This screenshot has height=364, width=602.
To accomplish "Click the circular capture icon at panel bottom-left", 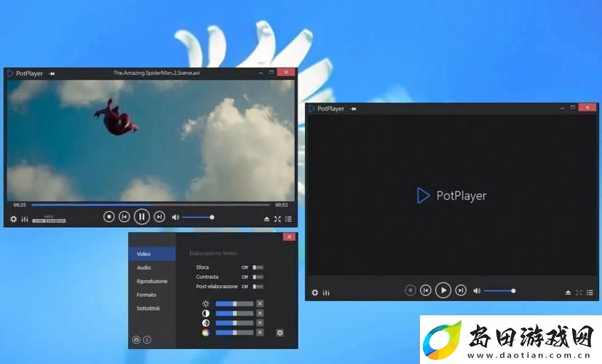I will click(x=136, y=339).
